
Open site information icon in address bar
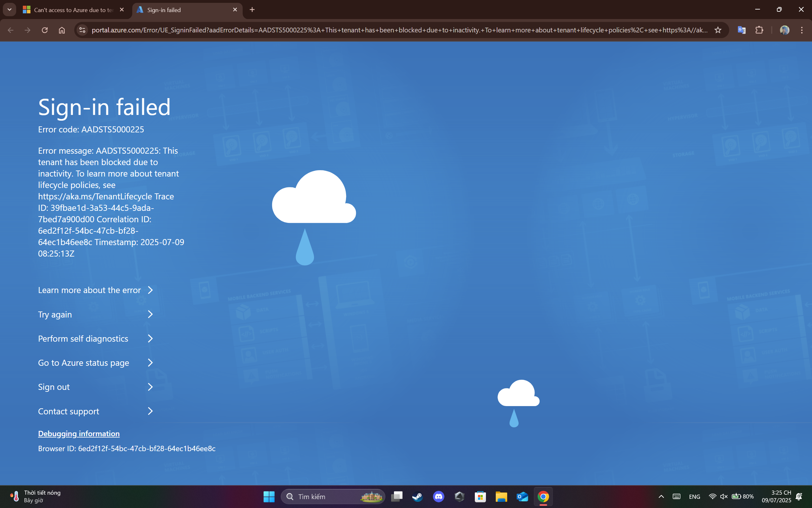[x=82, y=30]
